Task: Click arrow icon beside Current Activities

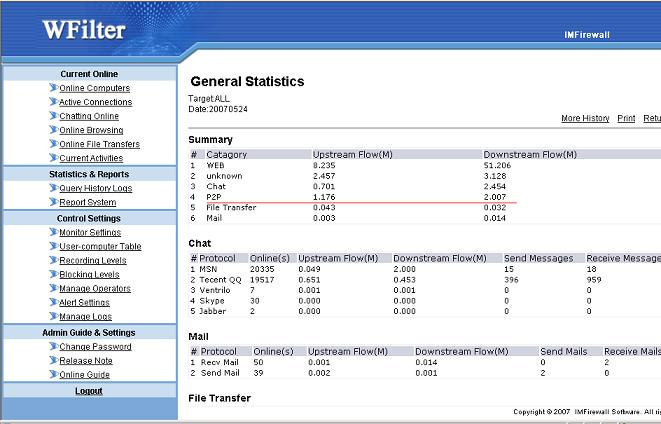Action: [x=54, y=158]
